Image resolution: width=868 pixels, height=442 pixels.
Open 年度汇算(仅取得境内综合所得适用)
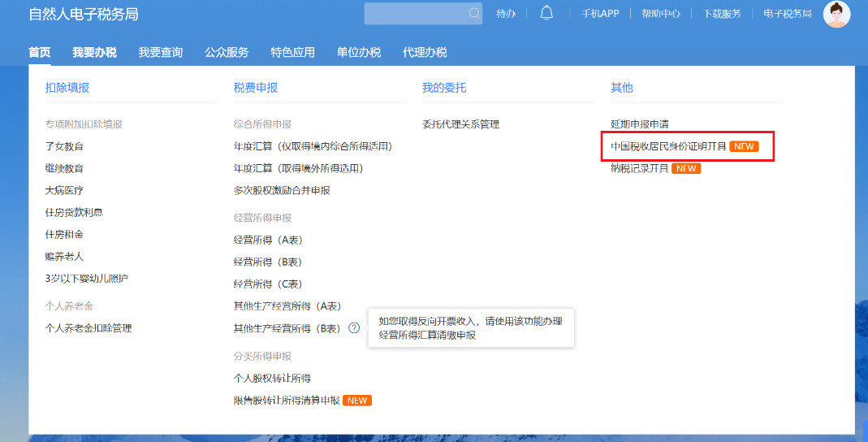[313, 146]
